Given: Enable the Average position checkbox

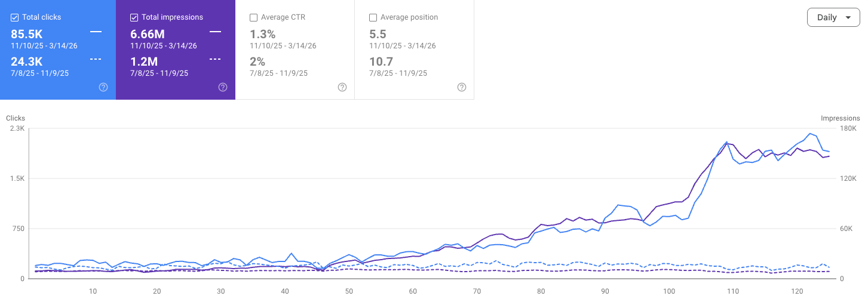Looking at the screenshot, I should point(373,17).
